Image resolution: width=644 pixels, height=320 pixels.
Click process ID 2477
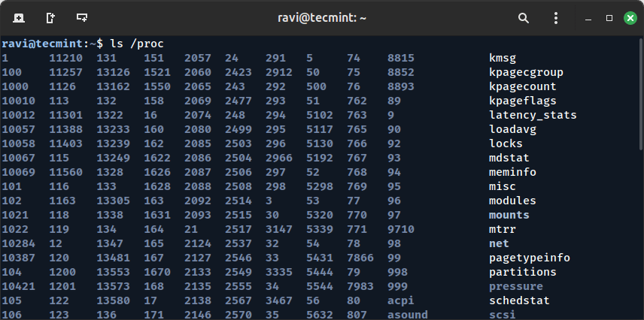[238, 101]
